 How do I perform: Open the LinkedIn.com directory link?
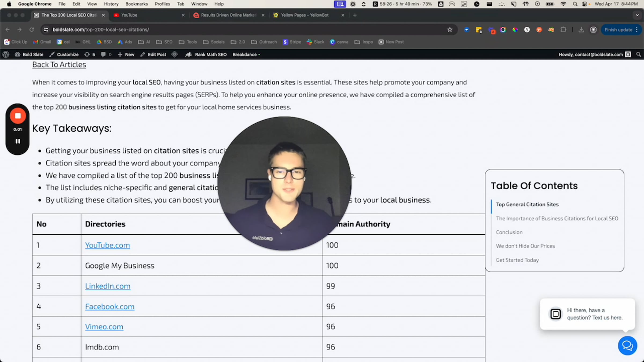108,286
